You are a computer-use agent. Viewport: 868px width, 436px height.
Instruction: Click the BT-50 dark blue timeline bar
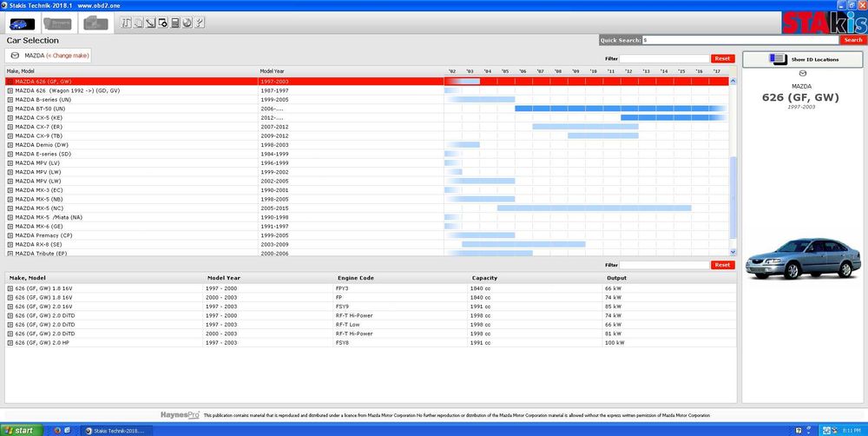click(621, 109)
